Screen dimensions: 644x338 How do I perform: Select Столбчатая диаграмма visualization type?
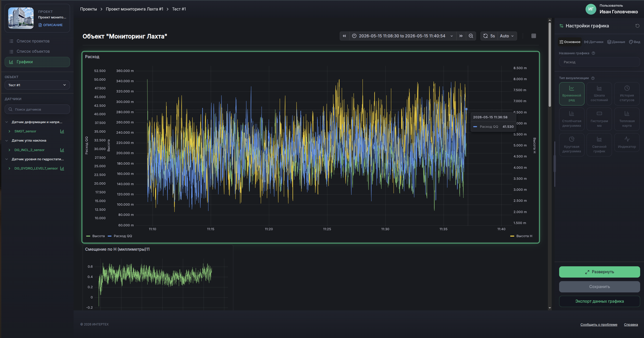pyautogui.click(x=572, y=119)
